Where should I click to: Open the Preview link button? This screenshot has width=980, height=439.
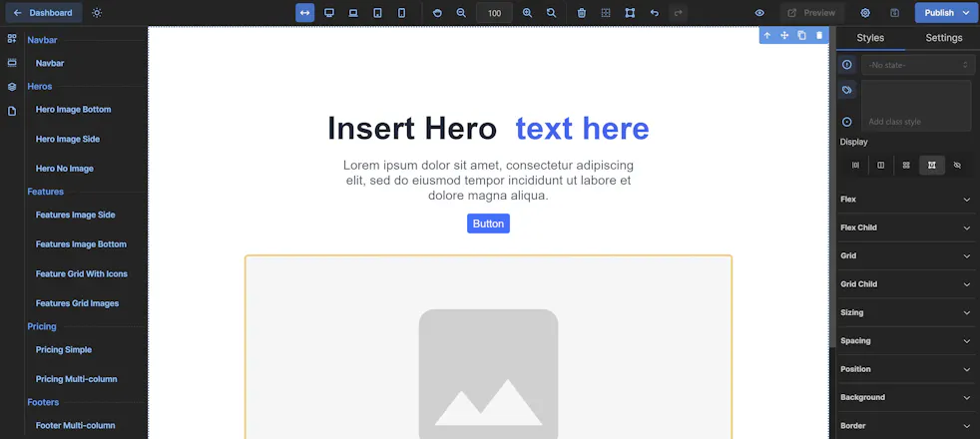click(812, 13)
